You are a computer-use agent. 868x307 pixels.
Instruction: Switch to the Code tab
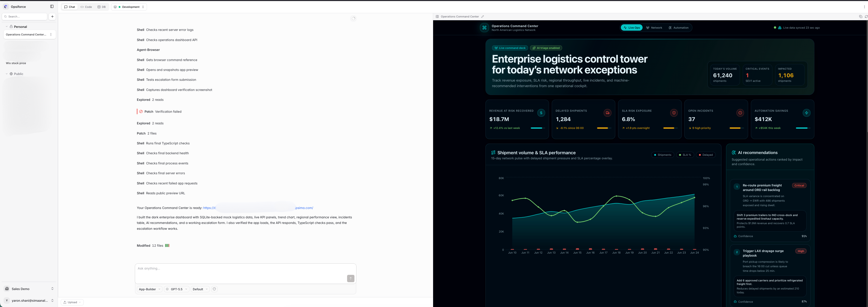(86, 7)
